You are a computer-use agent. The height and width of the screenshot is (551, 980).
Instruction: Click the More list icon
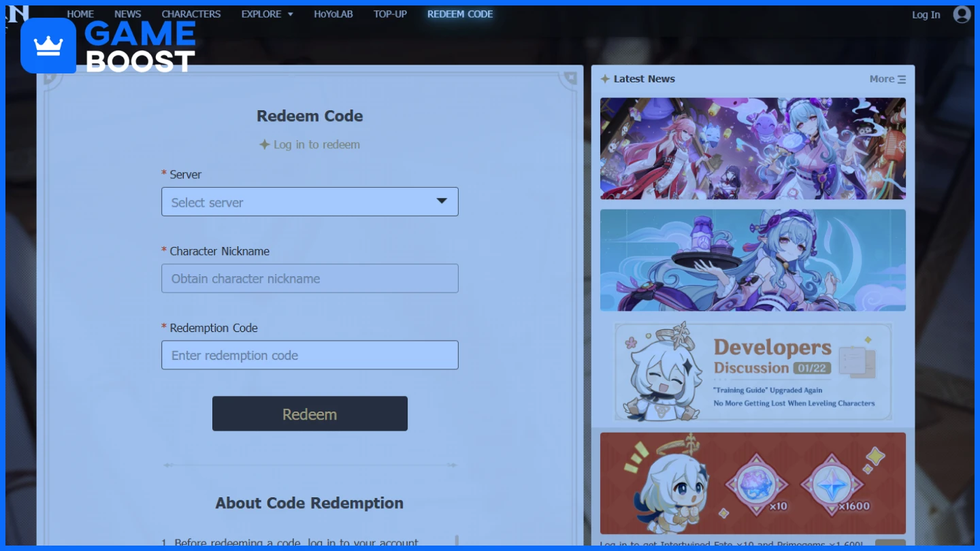902,80
